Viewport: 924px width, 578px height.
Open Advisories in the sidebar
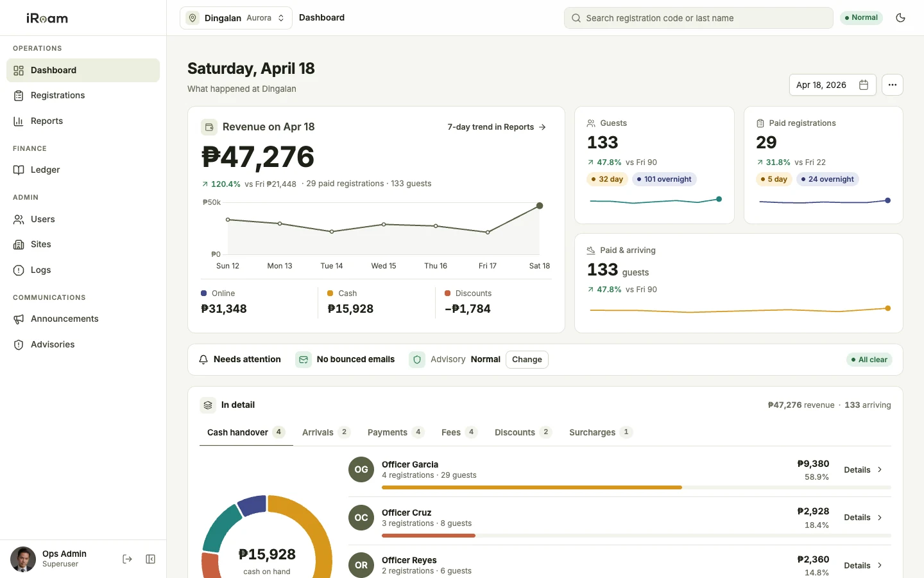83,344
